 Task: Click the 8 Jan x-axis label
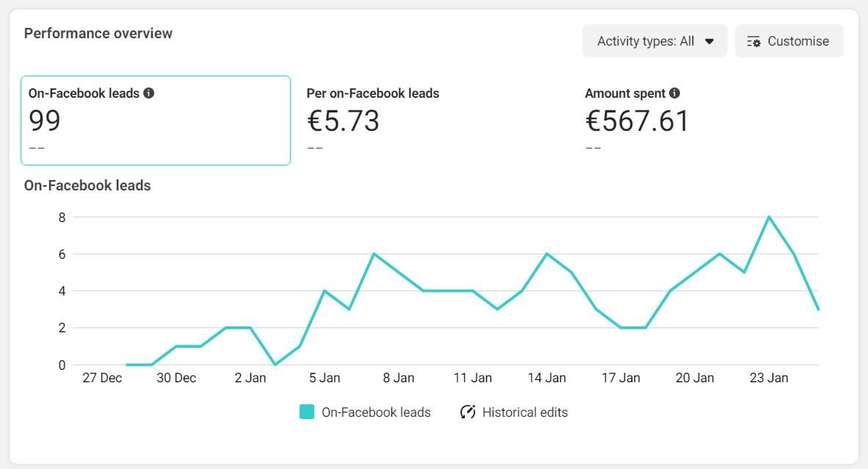click(x=398, y=378)
